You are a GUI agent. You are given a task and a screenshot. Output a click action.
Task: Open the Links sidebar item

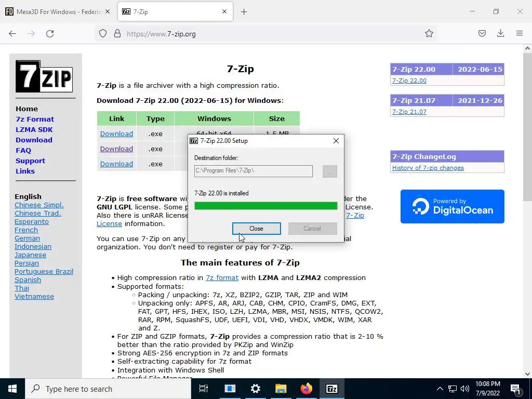pos(25,171)
